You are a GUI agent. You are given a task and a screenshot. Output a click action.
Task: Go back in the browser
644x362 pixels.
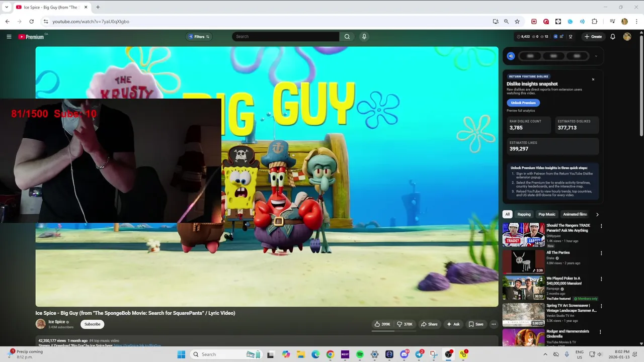(7, 22)
